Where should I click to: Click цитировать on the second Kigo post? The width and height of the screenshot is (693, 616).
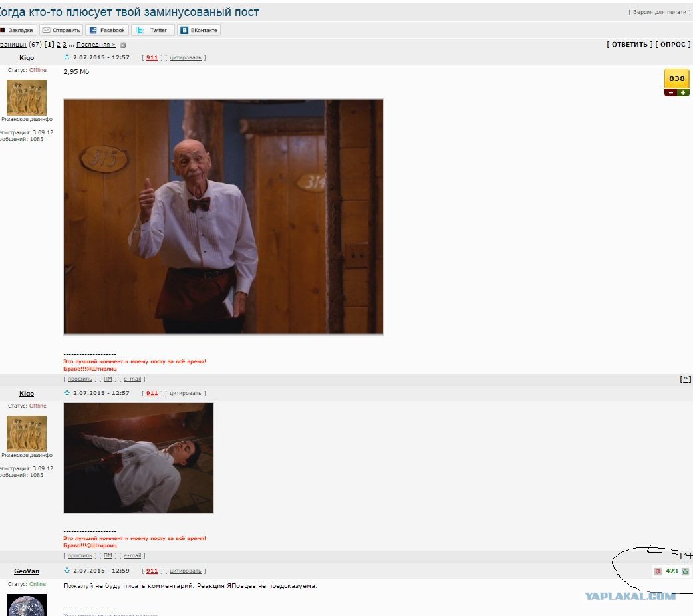(185, 393)
